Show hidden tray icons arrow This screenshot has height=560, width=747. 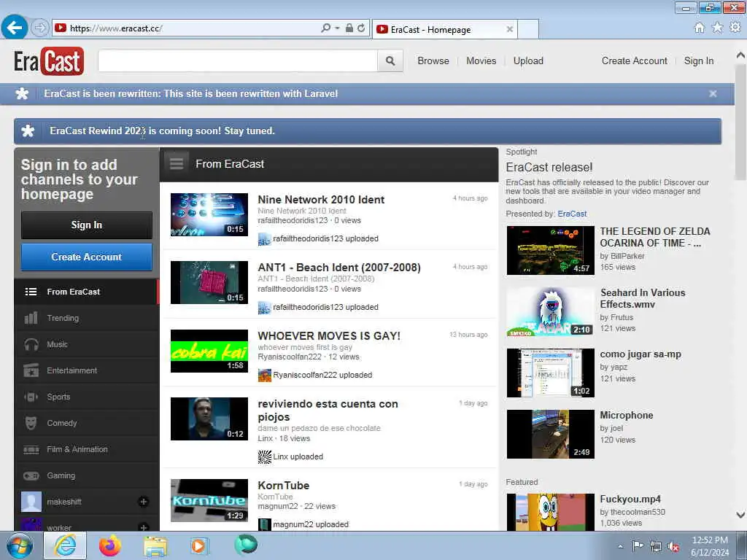pyautogui.click(x=620, y=547)
